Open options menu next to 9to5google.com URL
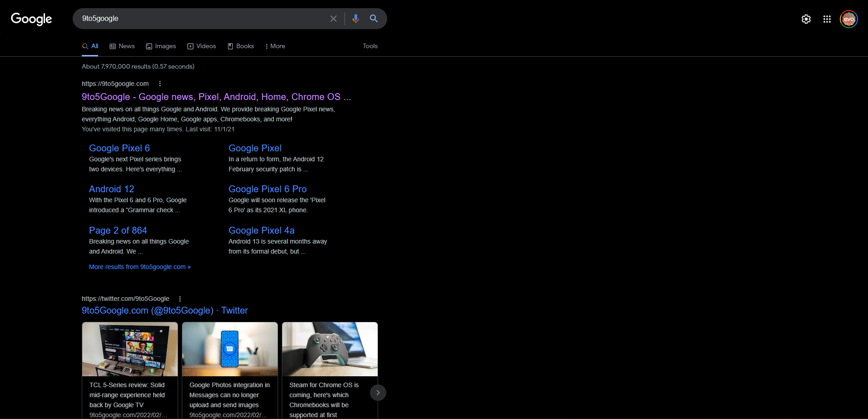 point(160,84)
